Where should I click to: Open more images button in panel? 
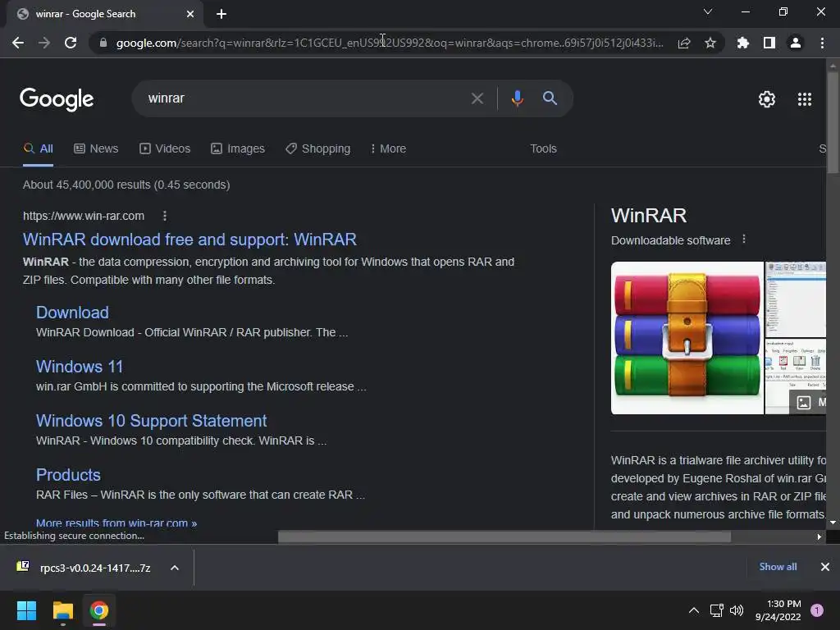pyautogui.click(x=808, y=402)
